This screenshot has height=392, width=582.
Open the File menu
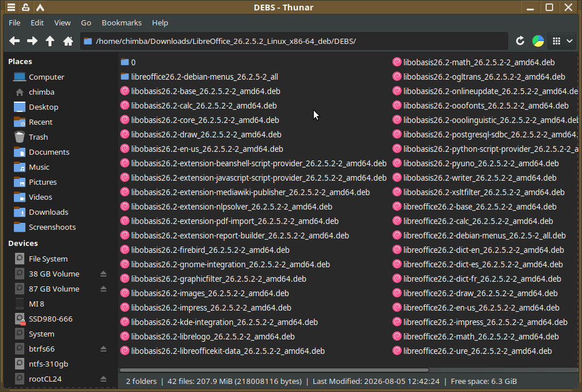14,23
